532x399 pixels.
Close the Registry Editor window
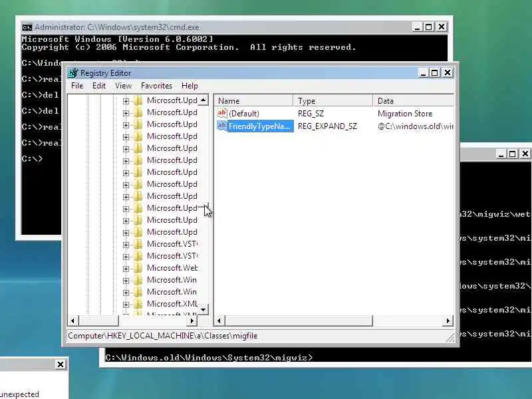(x=448, y=73)
